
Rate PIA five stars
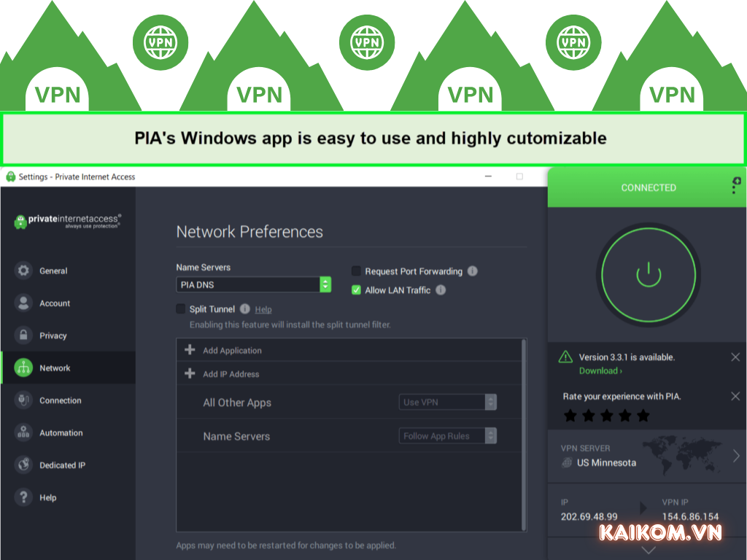point(641,415)
